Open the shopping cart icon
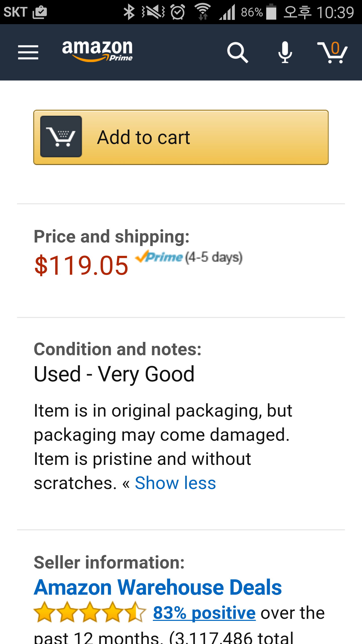 coord(332,52)
